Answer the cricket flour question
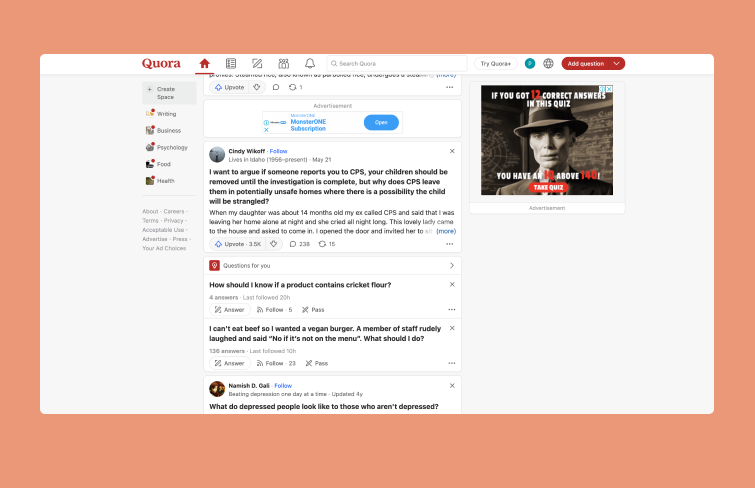The height and width of the screenshot is (488, 755). 230,310
